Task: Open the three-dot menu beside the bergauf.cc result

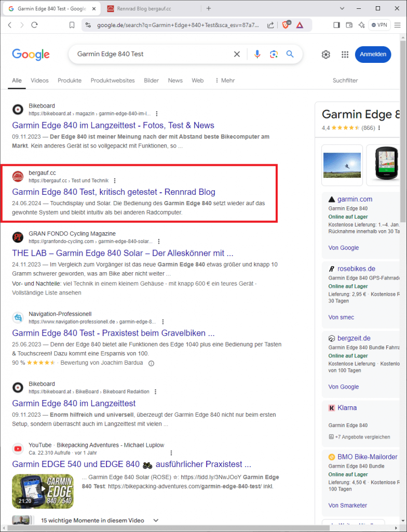Action: click(115, 181)
